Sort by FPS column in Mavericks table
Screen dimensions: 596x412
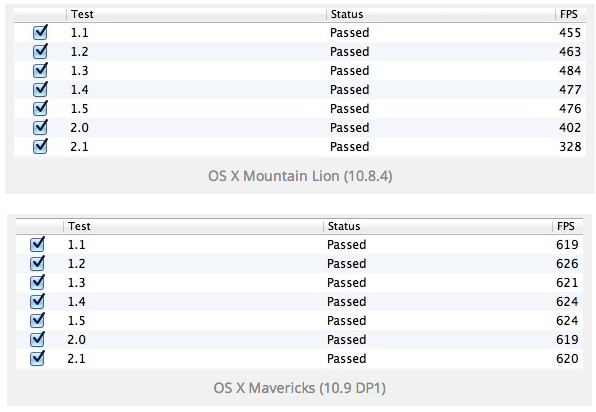567,227
